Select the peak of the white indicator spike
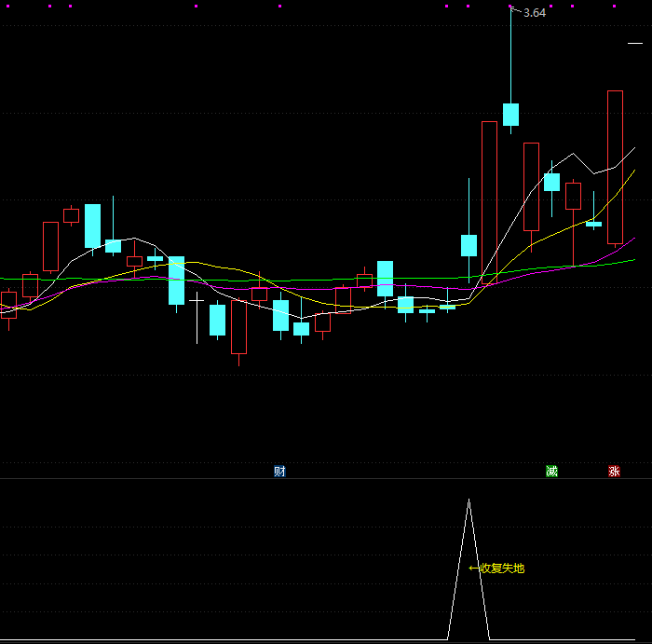This screenshot has width=652, height=644. click(469, 500)
